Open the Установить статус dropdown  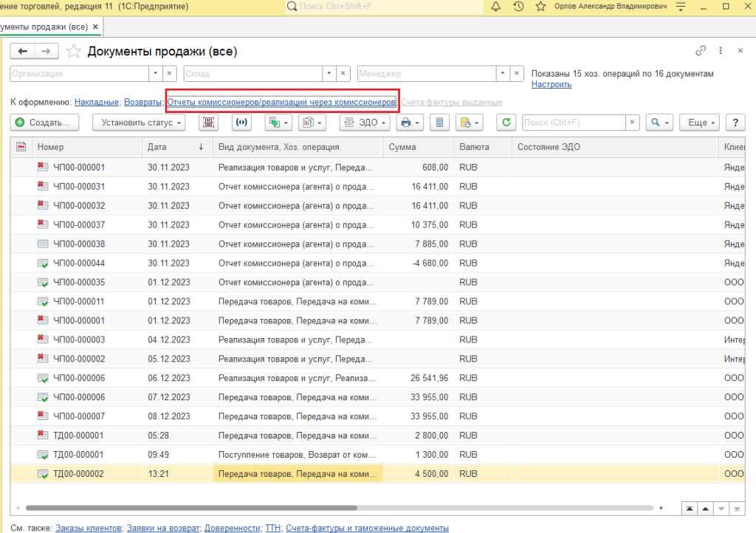click(139, 123)
